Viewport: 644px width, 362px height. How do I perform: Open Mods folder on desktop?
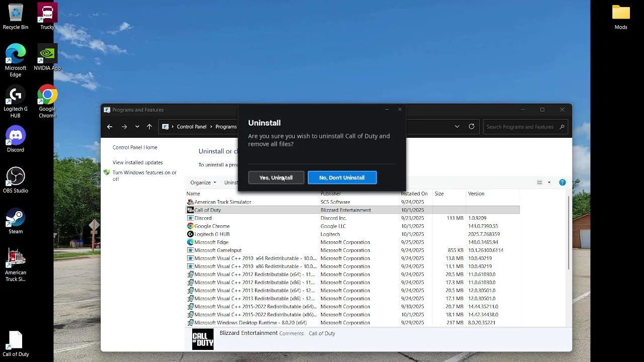point(621,17)
